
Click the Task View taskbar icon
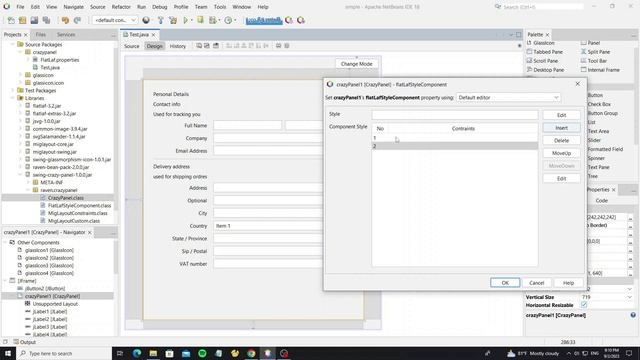tap(120, 353)
